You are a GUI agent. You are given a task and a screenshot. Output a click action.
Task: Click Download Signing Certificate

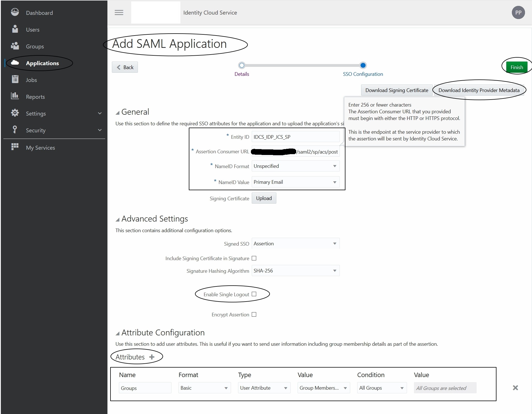tap(397, 90)
